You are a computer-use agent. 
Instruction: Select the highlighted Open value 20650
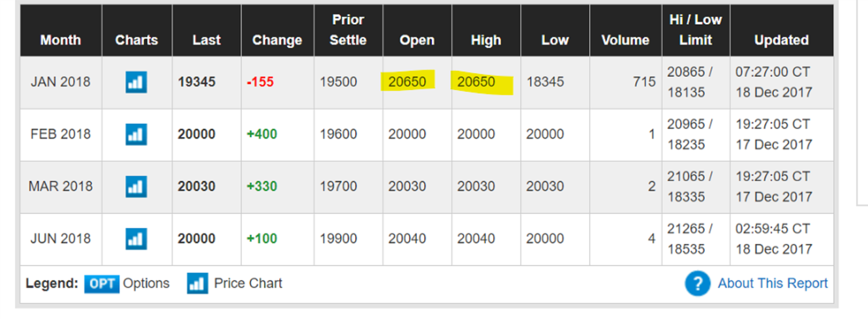407,82
